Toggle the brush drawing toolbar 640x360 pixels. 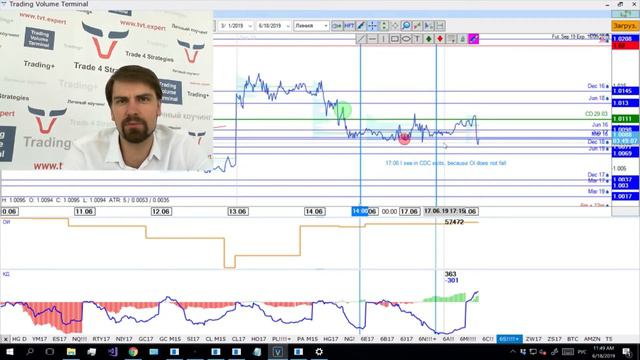point(361,26)
